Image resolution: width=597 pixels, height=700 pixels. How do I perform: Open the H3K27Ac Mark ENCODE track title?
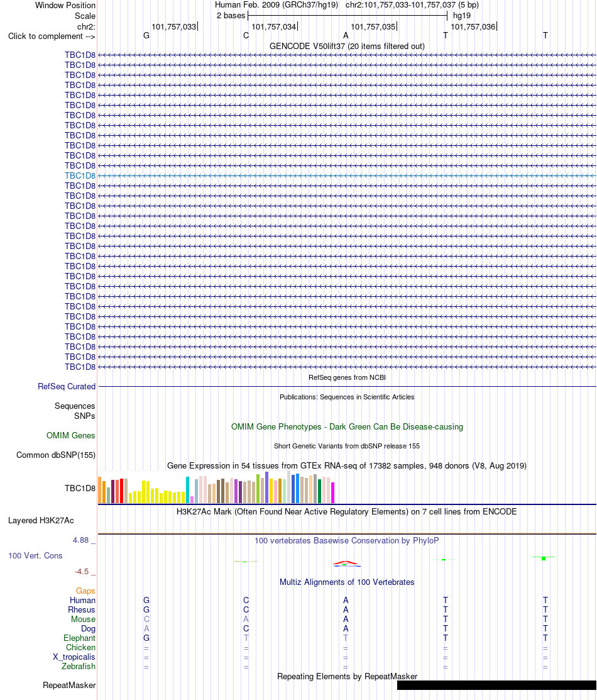pyautogui.click(x=347, y=511)
